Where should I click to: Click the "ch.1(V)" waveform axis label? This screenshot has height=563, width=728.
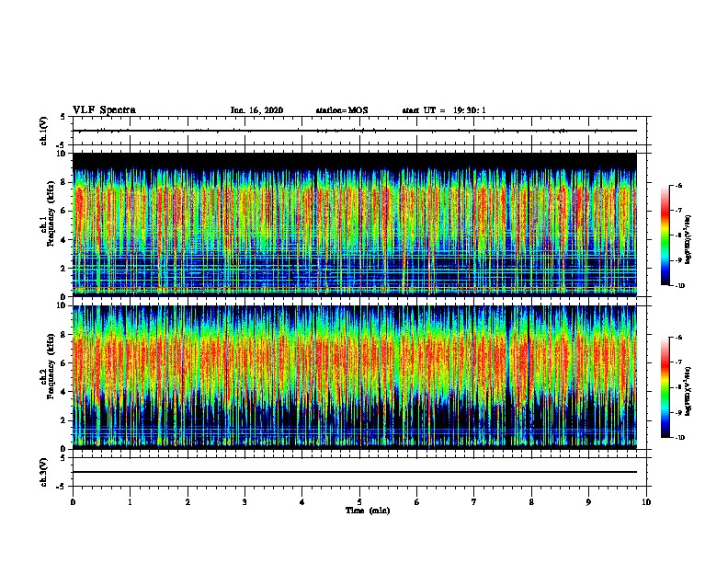coord(43,131)
